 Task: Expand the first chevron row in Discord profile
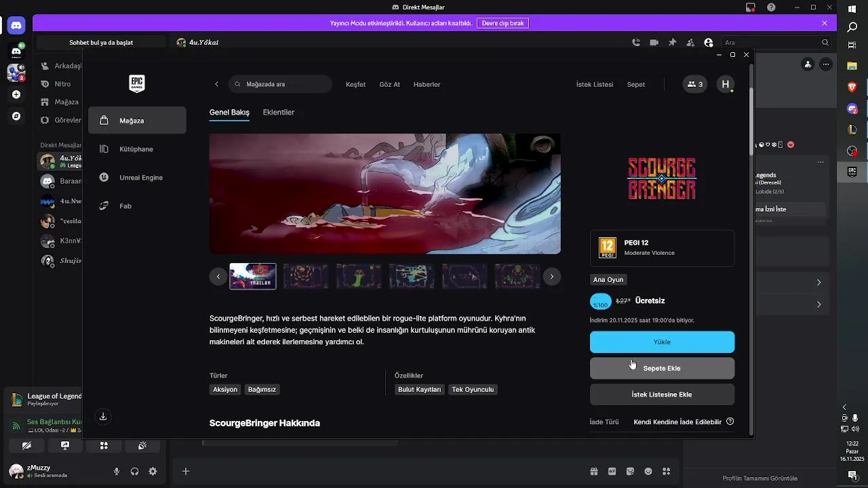click(818, 282)
